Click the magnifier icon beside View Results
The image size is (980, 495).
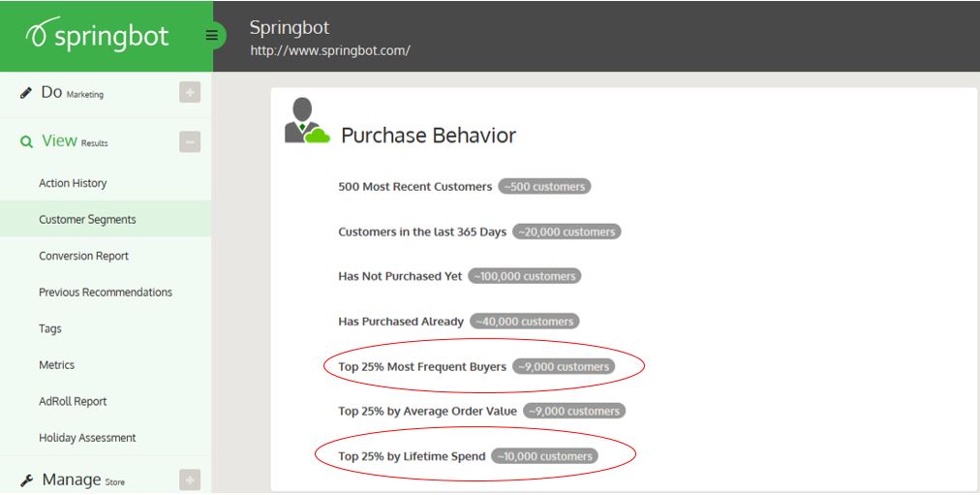[26, 142]
